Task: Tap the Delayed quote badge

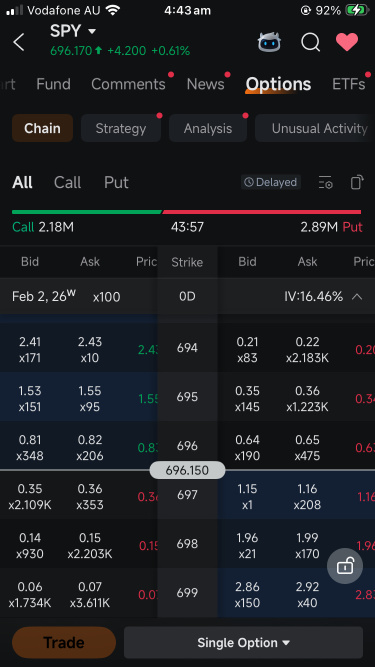Action: click(271, 182)
